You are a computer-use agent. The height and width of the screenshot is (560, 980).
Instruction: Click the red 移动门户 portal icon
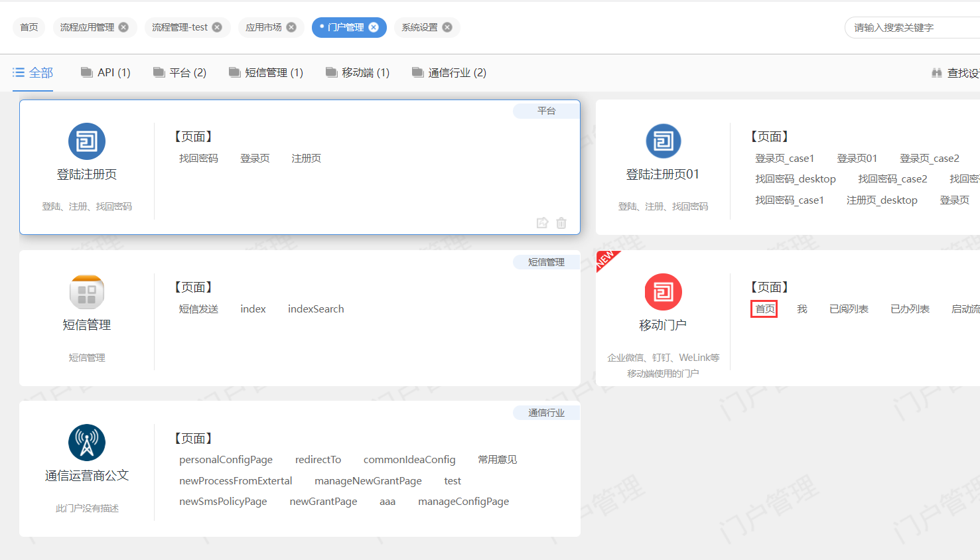point(664,292)
